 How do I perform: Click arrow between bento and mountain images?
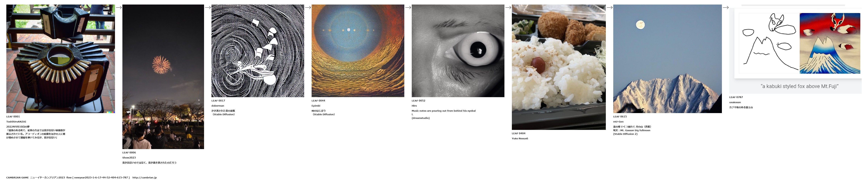(x=610, y=7)
